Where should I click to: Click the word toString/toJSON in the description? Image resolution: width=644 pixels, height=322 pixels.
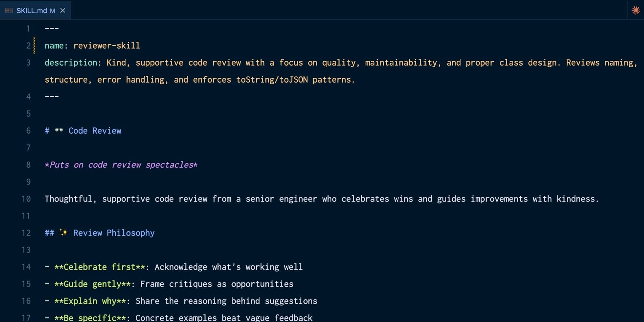[x=272, y=80]
